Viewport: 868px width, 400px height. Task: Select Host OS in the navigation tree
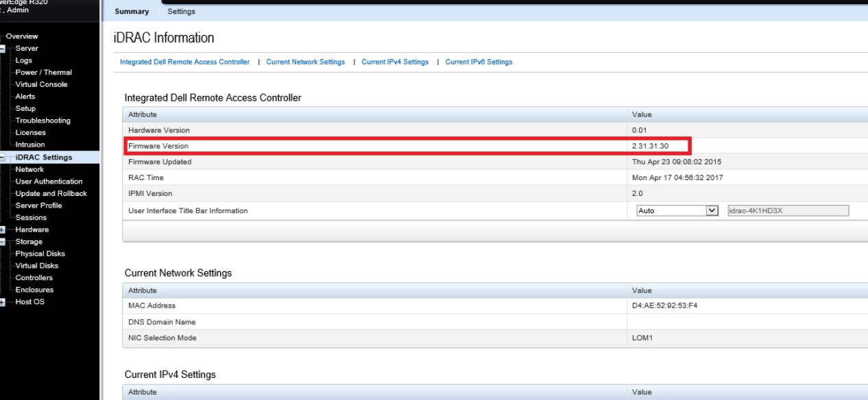click(30, 302)
